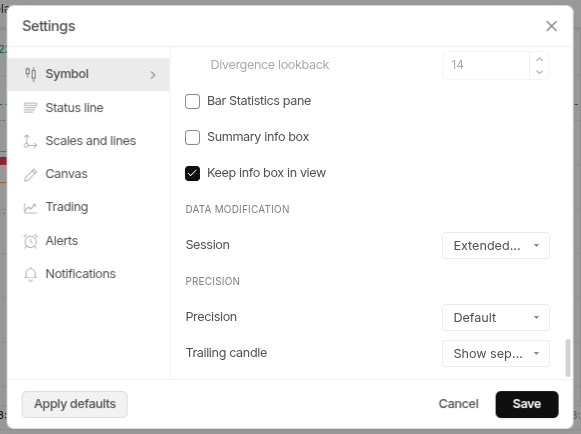Open the Session dropdown showing Extended
The width and height of the screenshot is (581, 434).
(x=496, y=245)
